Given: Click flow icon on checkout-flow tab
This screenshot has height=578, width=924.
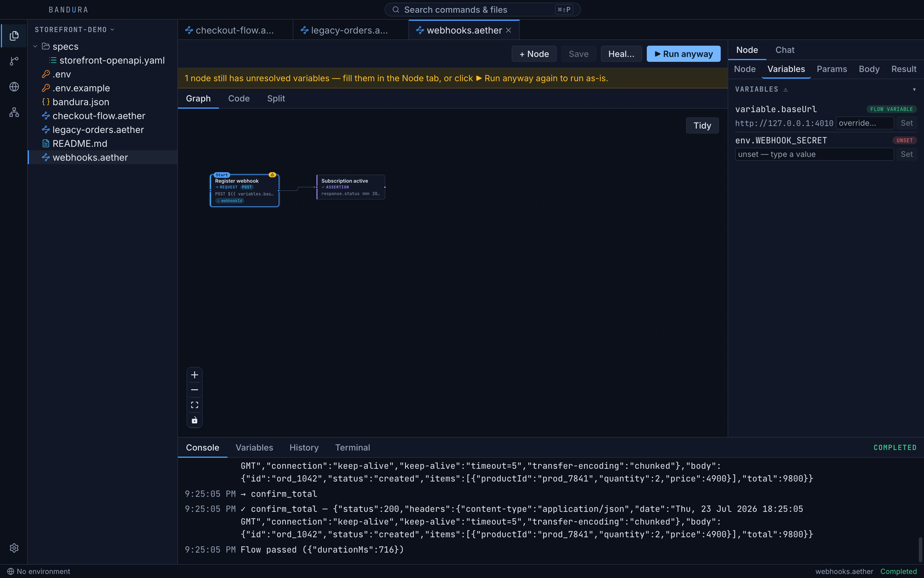Looking at the screenshot, I should pyautogui.click(x=189, y=30).
